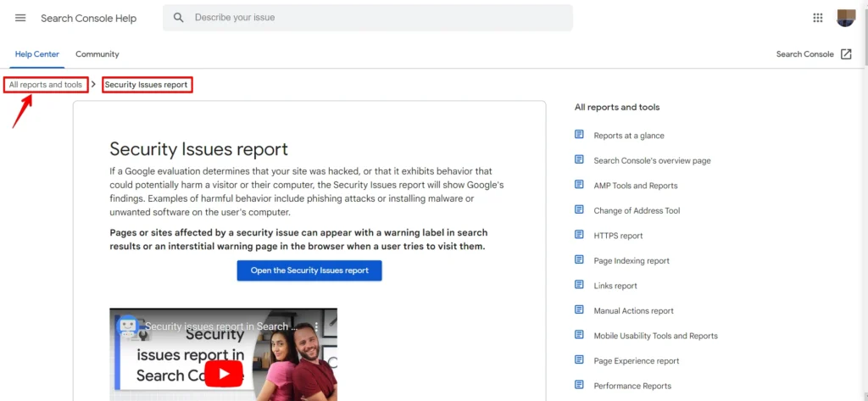Click the video channel avatar icon
Screen dimensions: 868x401
pyautogui.click(x=129, y=326)
